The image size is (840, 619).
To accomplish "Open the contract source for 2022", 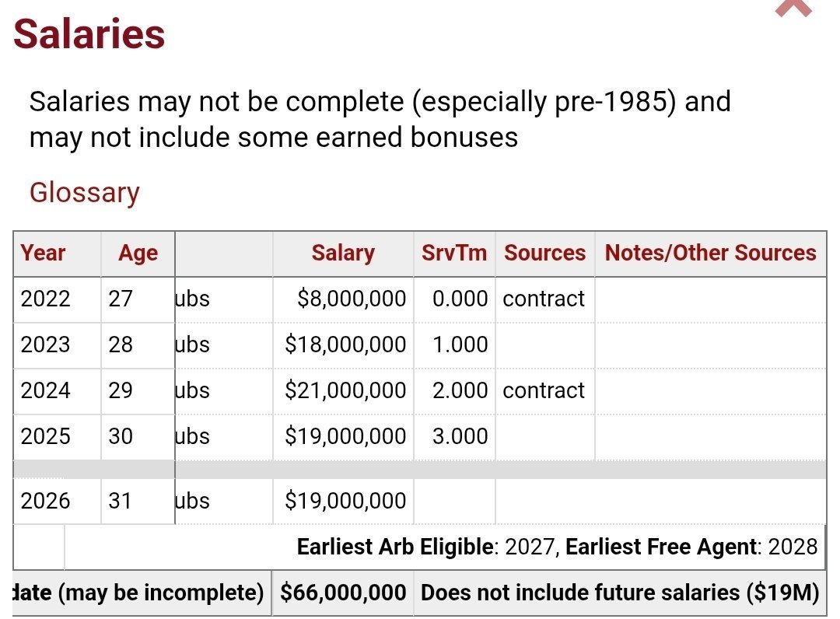I will click(x=544, y=299).
